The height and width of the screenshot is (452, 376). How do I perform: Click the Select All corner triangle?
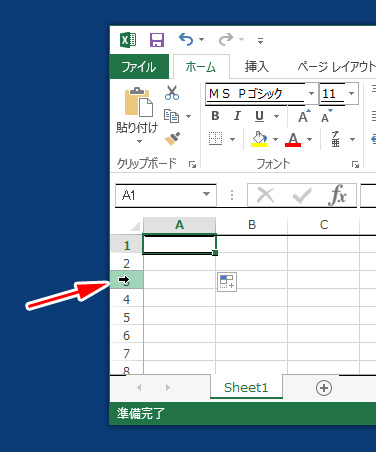135,226
